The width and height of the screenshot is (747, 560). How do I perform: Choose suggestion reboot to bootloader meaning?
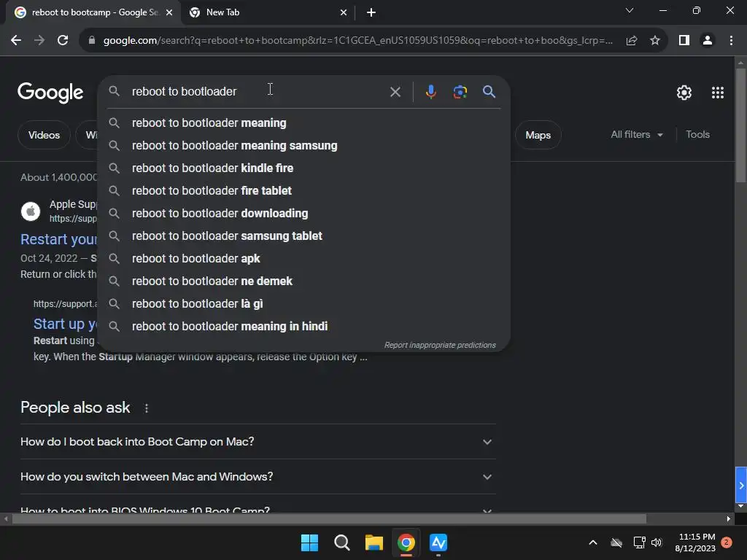click(304, 122)
